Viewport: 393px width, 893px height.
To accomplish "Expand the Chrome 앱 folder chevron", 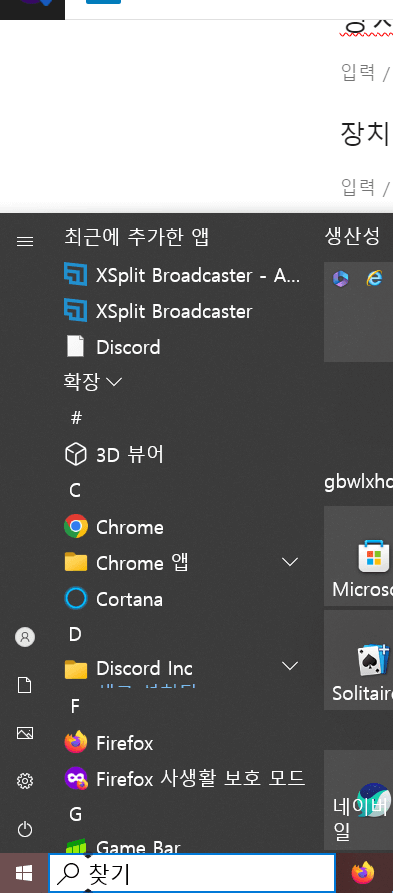I will (290, 563).
